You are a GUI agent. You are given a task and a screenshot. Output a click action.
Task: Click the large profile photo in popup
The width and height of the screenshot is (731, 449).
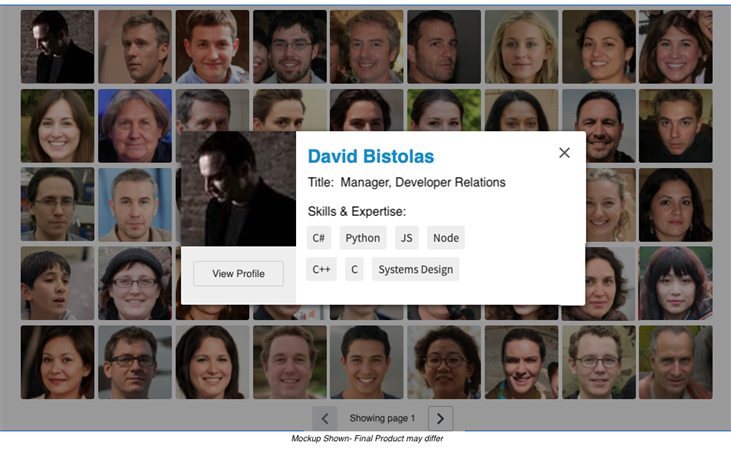pyautogui.click(x=238, y=188)
